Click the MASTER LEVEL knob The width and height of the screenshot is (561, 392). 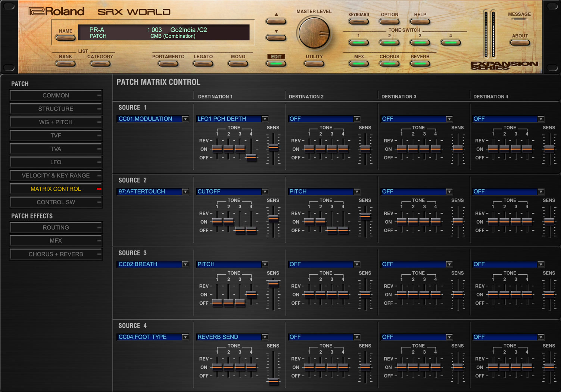314,33
